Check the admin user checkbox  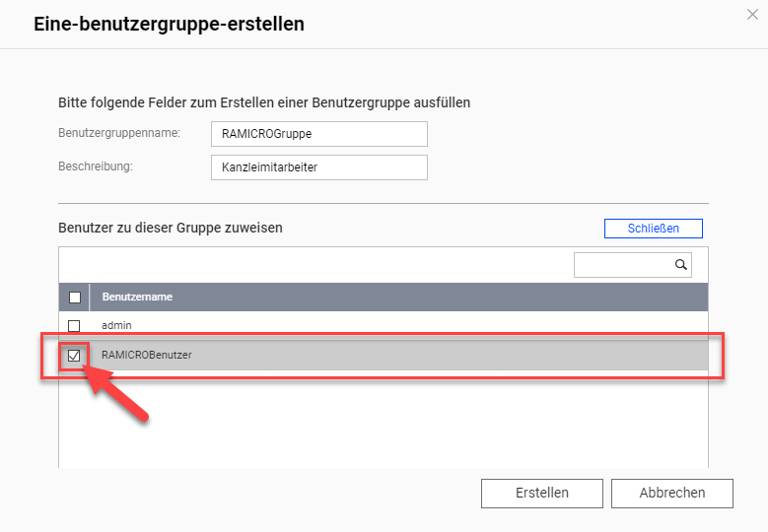pyautogui.click(x=74, y=325)
